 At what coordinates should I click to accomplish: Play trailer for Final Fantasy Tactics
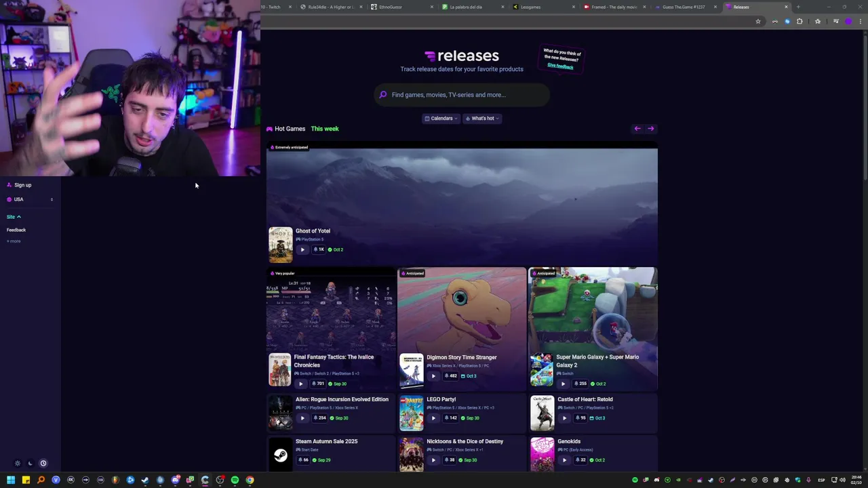click(x=301, y=384)
